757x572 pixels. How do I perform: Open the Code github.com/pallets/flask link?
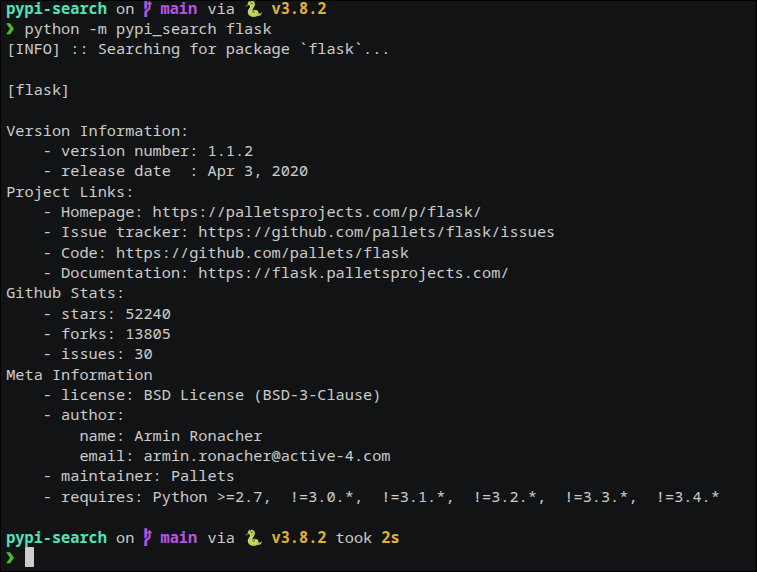point(262,253)
